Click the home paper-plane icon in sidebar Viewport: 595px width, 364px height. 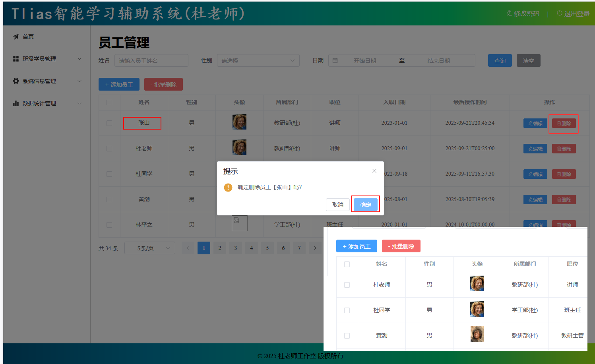(x=16, y=37)
